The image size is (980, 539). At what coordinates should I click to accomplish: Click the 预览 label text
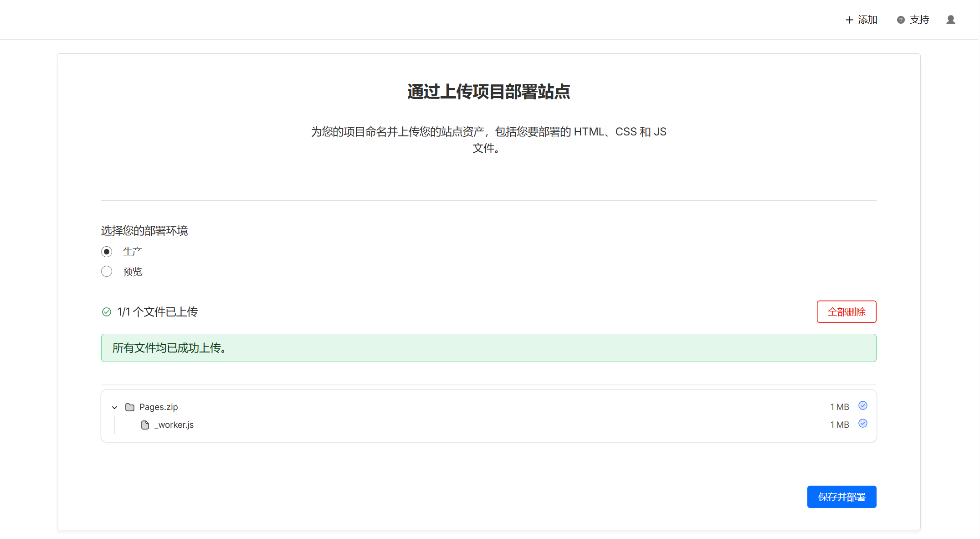point(133,272)
